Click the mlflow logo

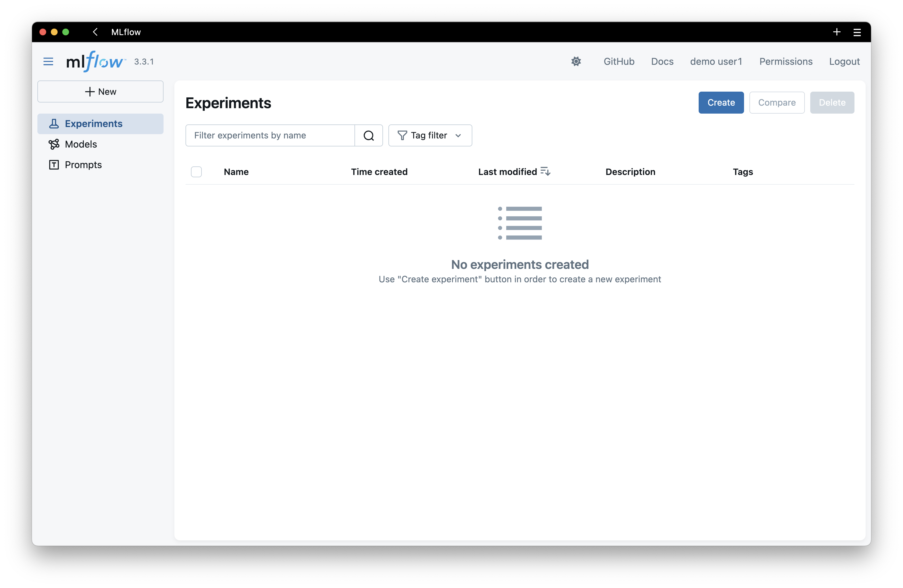click(x=95, y=61)
